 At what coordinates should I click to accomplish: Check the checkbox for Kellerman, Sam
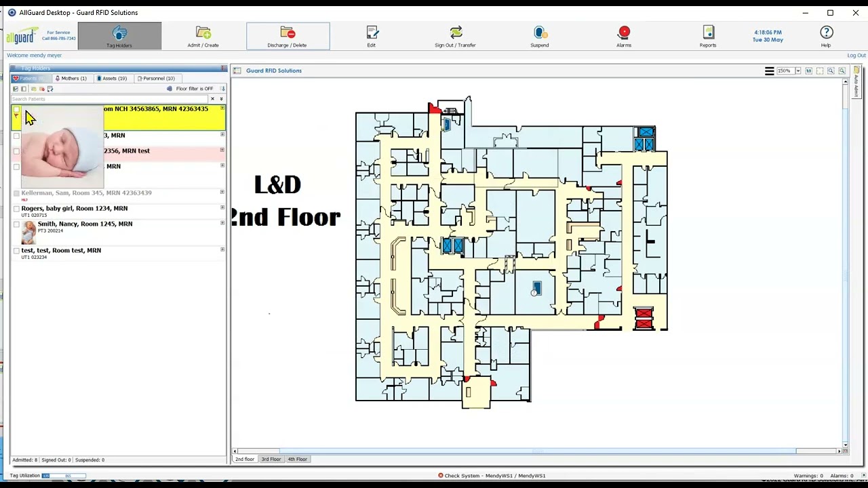[16, 193]
